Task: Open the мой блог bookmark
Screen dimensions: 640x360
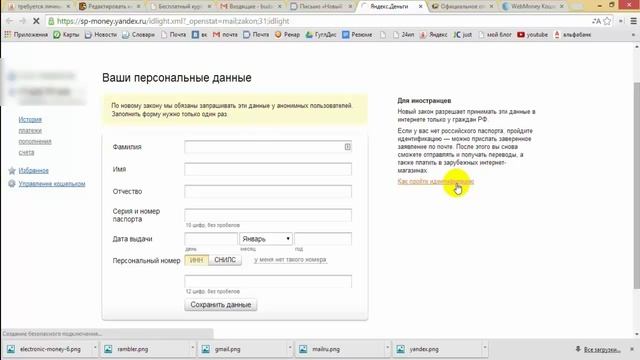Action: click(495, 35)
